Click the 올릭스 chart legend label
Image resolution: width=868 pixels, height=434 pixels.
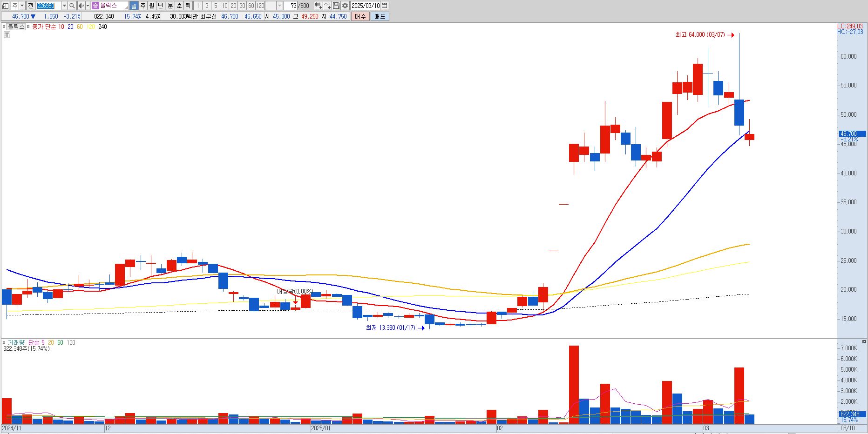(x=16, y=27)
